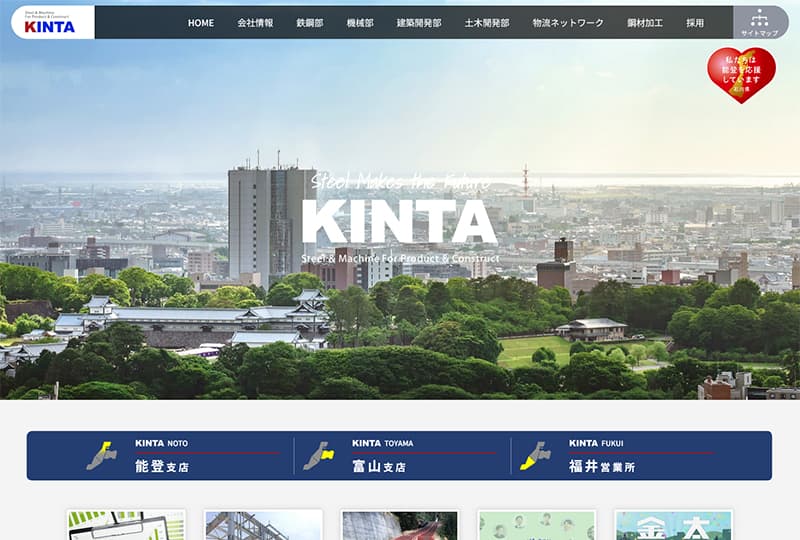This screenshot has height=540, width=800.
Task: Open the サイトマップ sitemap icon
Action: tap(759, 23)
